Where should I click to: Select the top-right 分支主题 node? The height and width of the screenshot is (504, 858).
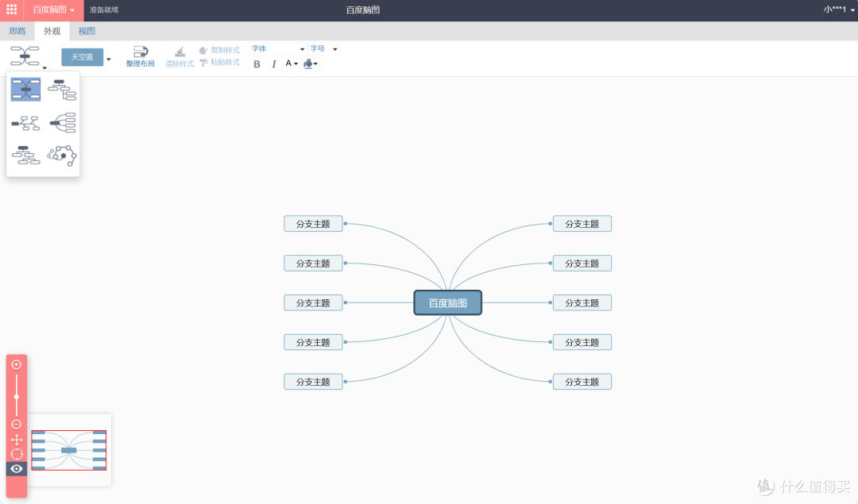(582, 224)
